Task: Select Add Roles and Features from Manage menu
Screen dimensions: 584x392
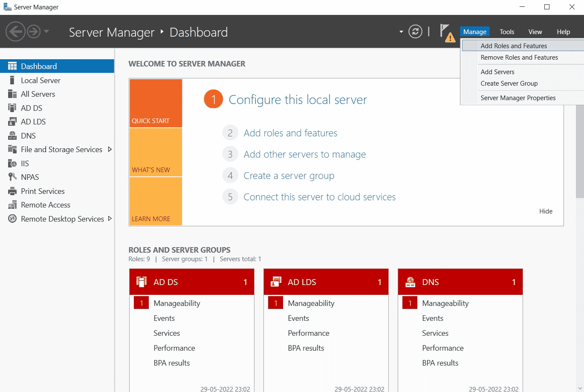Action: (x=515, y=45)
